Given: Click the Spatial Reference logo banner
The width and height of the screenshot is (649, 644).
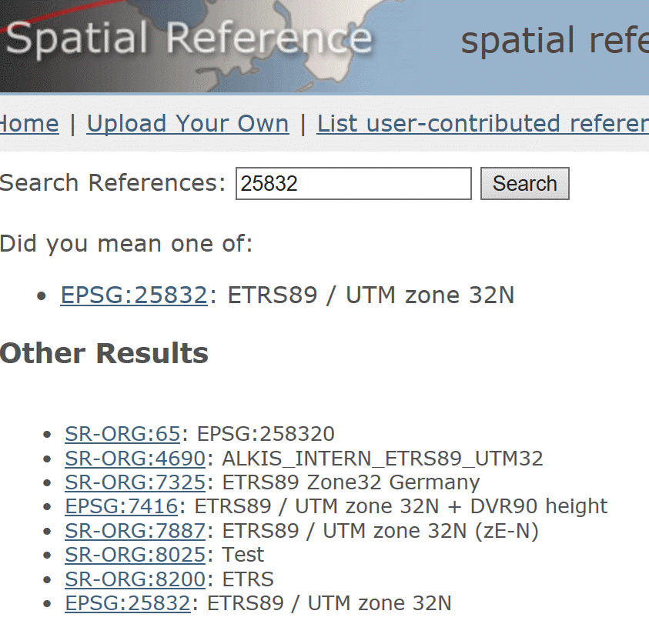Looking at the screenshot, I should [x=189, y=38].
